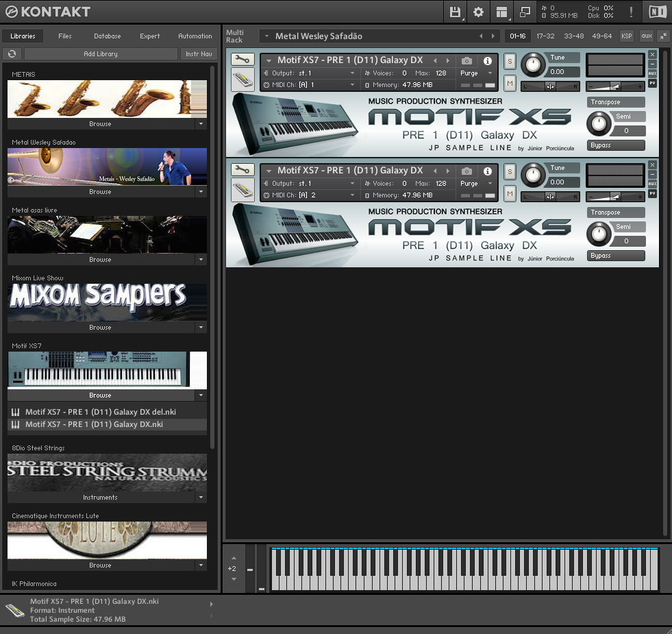The width and height of the screenshot is (672, 634).
Task: Click the refresh libraries icon
Action: [x=12, y=53]
